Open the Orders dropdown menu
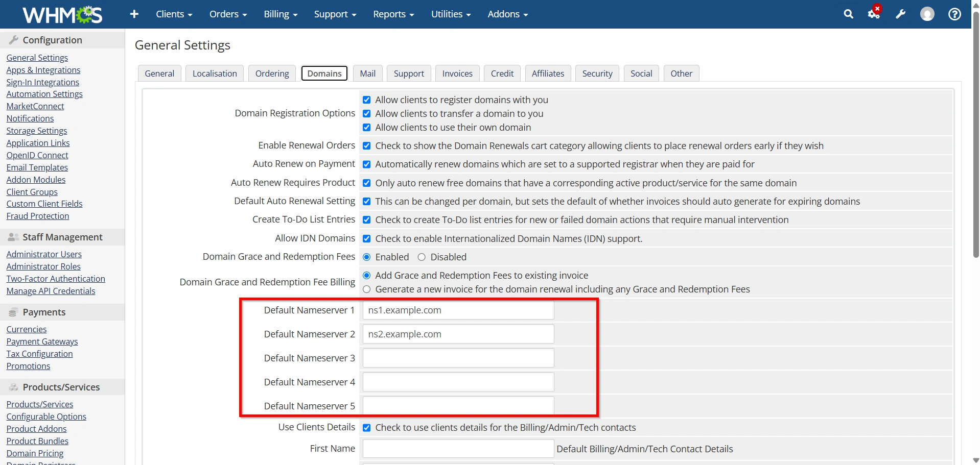Image resolution: width=980 pixels, height=465 pixels. (228, 14)
